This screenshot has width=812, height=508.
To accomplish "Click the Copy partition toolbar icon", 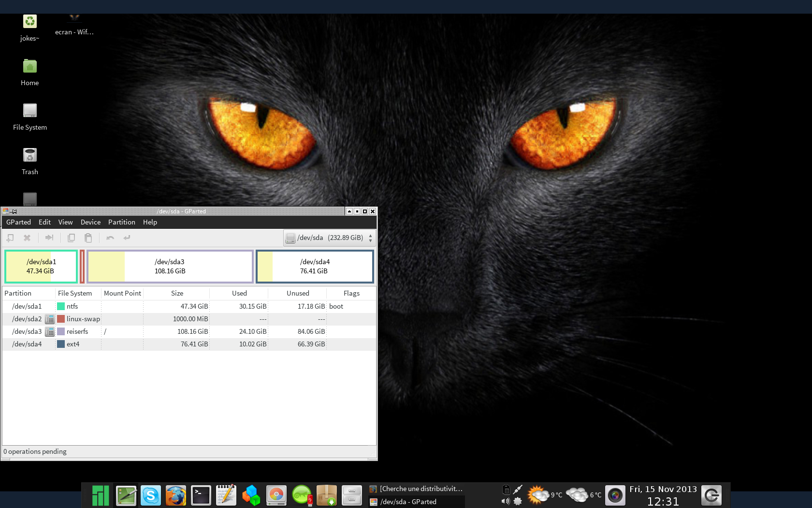I will point(71,238).
